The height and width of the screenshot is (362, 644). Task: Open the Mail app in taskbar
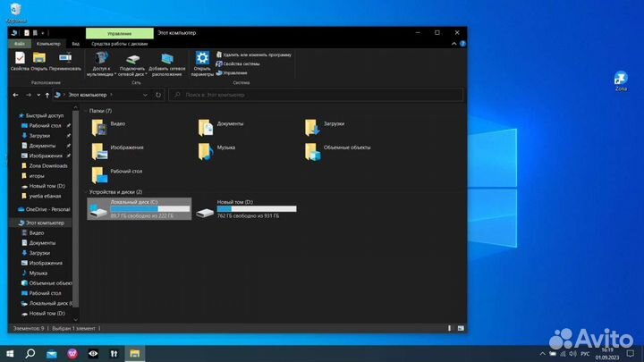click(52, 353)
